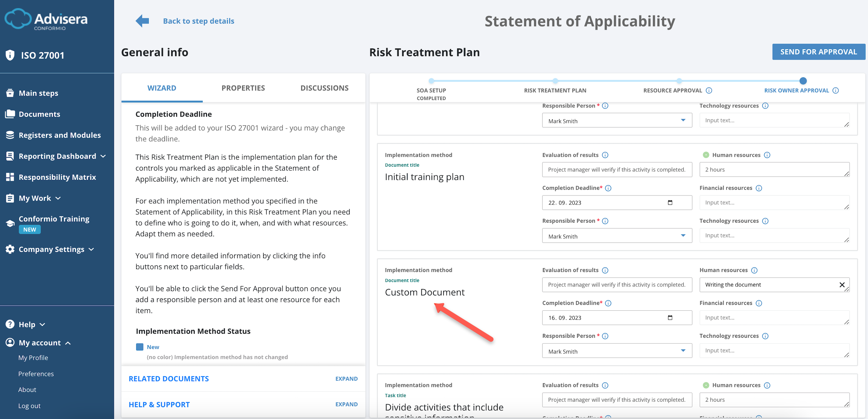Check the New implementation method status checkbox
868x419 pixels.
coord(139,347)
